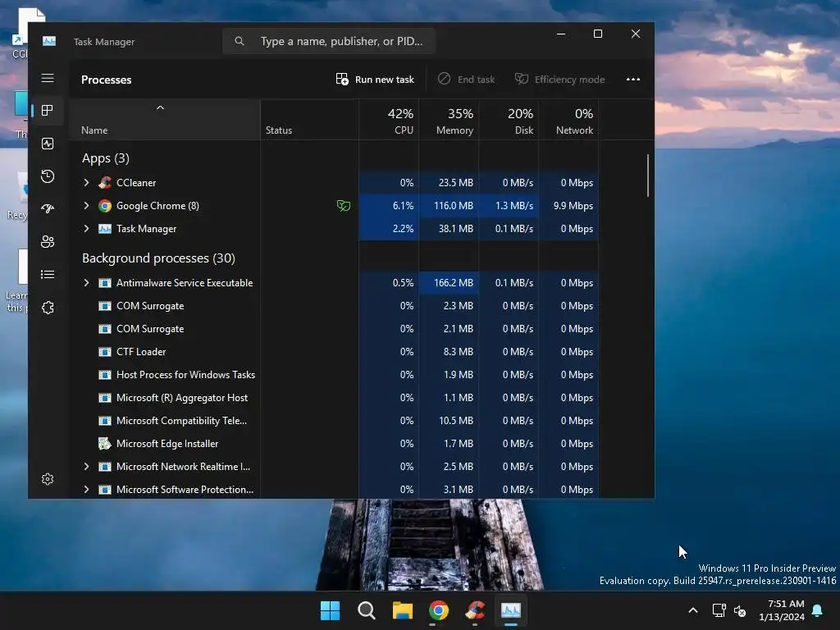The width and height of the screenshot is (840, 630).
Task: Sort by the Network column
Action: click(x=569, y=121)
